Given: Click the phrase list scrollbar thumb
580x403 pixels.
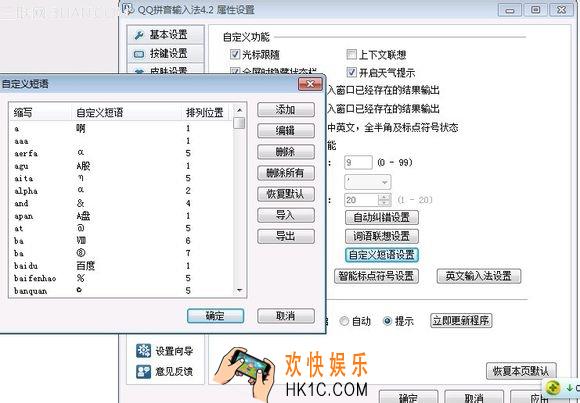Looking at the screenshot, I should click(239, 123).
